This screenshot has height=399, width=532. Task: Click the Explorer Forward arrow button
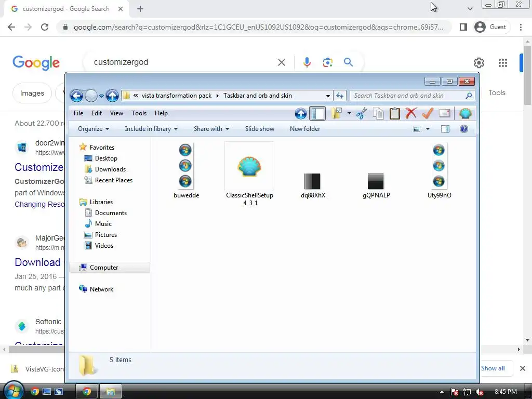[91, 96]
